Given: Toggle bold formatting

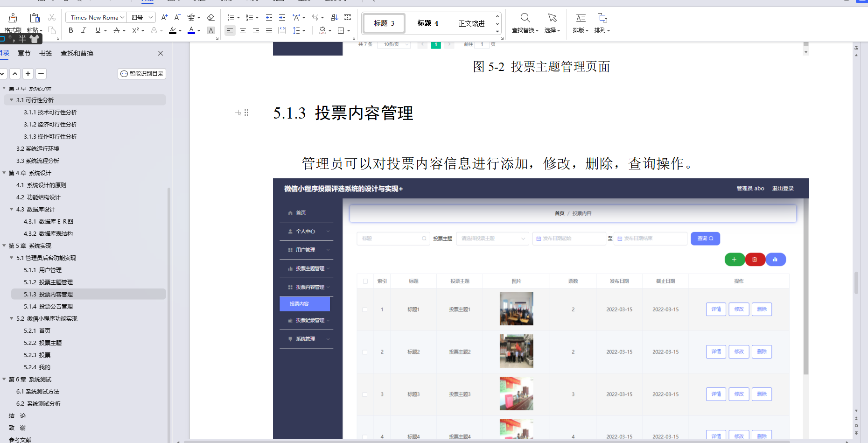Looking at the screenshot, I should coord(70,30).
